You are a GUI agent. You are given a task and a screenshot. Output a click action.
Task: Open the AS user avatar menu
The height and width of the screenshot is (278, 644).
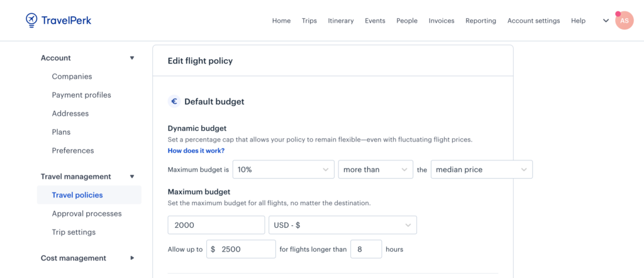coord(624,21)
